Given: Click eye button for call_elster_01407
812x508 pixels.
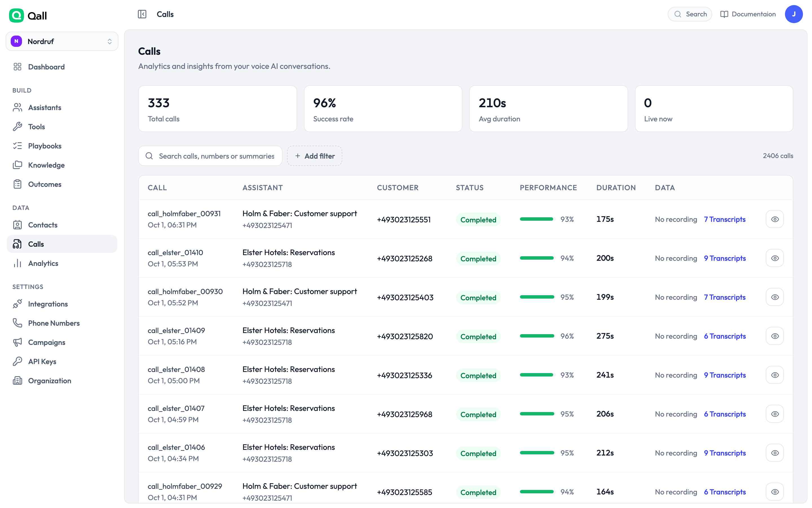Looking at the screenshot, I should [x=775, y=414].
